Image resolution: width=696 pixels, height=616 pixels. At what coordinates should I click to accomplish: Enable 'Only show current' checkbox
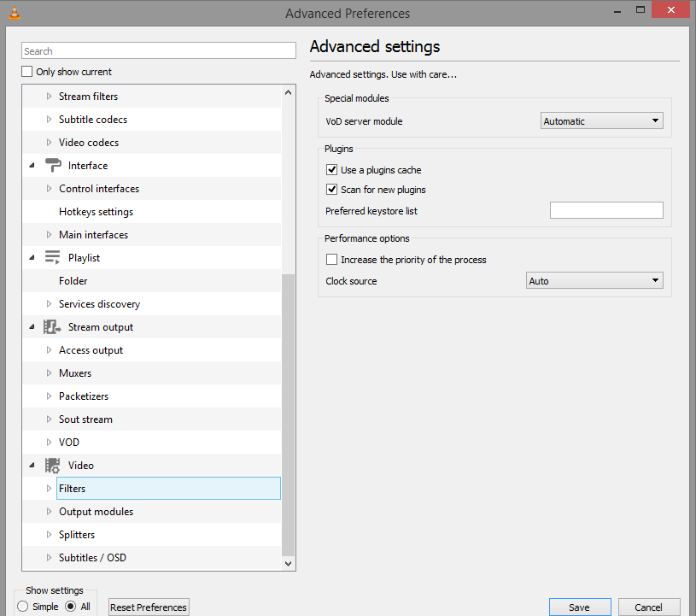coord(28,72)
